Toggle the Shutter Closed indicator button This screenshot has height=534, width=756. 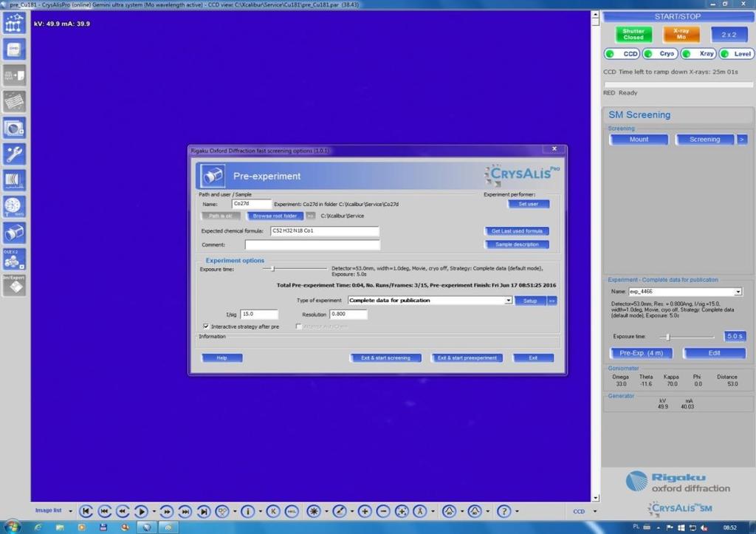coord(633,34)
